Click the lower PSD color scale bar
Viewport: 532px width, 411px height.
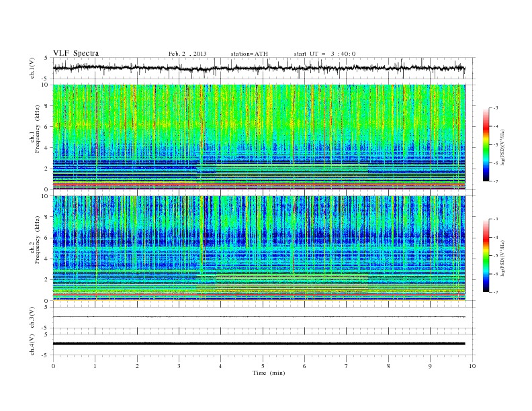click(x=486, y=256)
